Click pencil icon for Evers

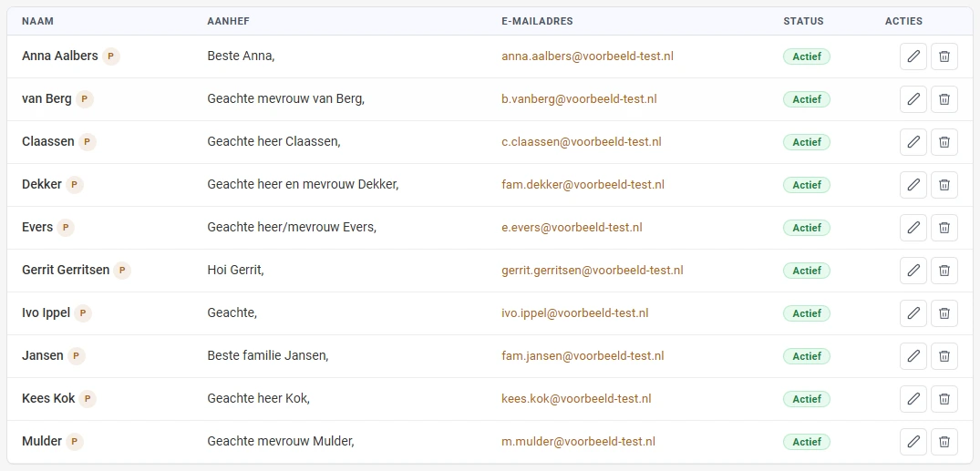coord(913,228)
